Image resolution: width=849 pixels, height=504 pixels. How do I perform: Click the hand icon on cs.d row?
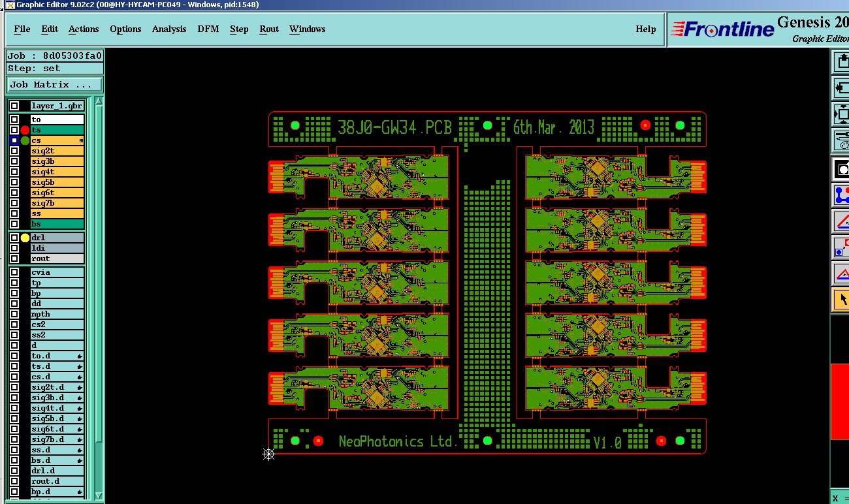[80, 377]
